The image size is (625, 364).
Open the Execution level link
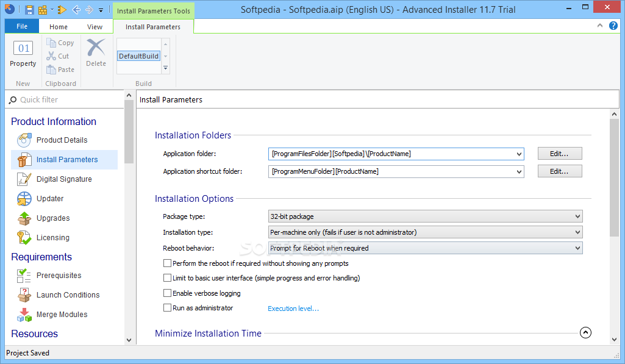point(293,309)
